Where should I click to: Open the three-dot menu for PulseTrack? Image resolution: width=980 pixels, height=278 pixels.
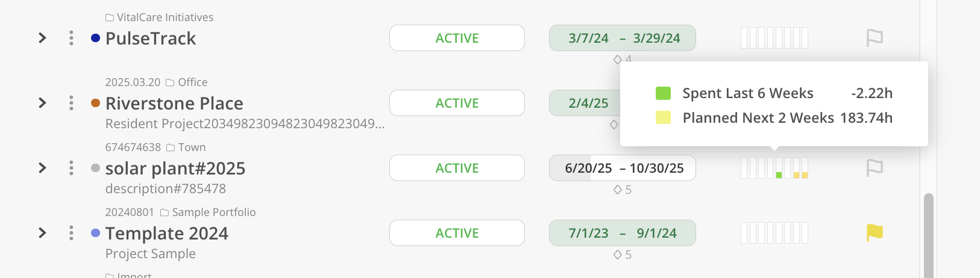(x=71, y=38)
